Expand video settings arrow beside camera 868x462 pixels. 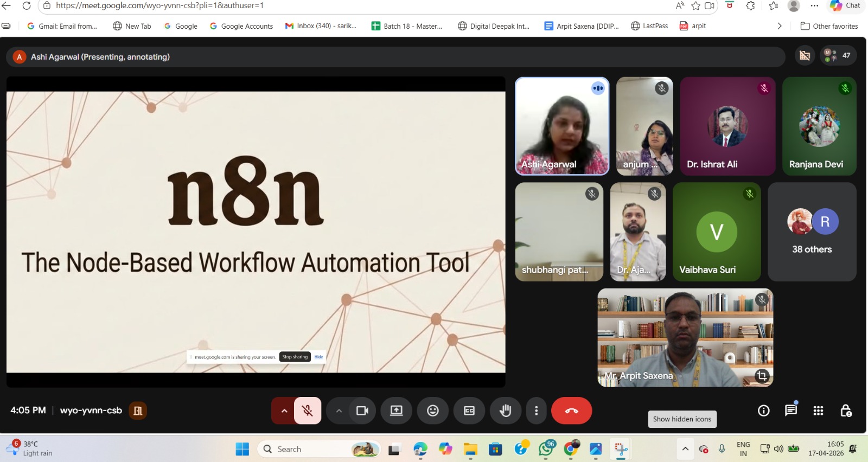(339, 410)
